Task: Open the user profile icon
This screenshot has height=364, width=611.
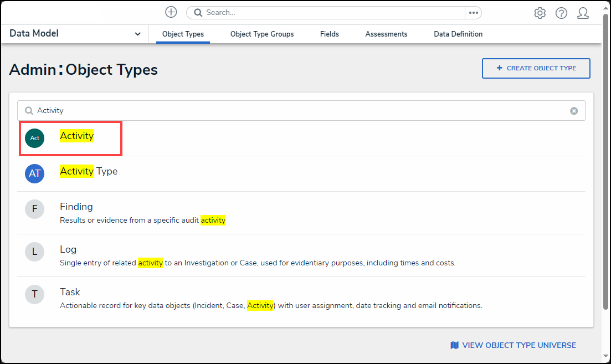Action: coord(583,13)
